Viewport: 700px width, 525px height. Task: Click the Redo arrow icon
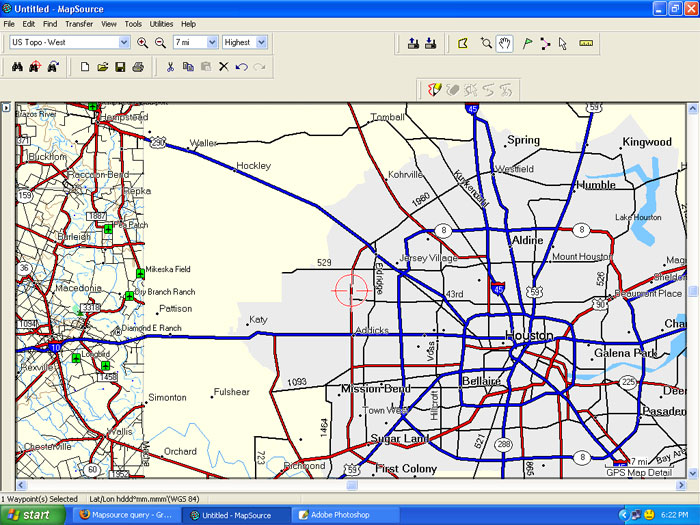click(259, 67)
